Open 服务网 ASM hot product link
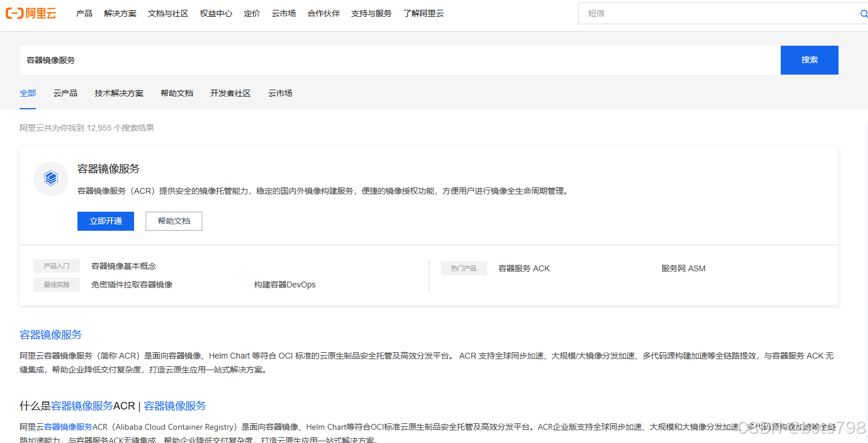Screen dimensions: 868x443 tap(684, 268)
